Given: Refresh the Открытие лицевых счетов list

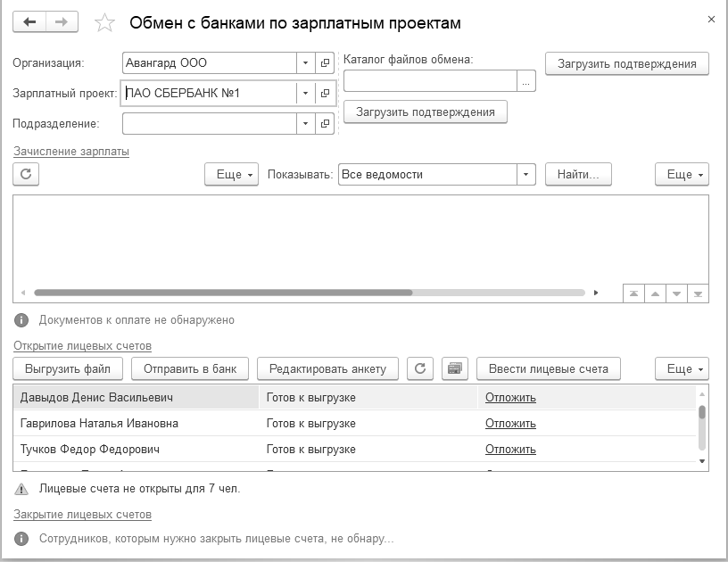Looking at the screenshot, I should pos(420,368).
